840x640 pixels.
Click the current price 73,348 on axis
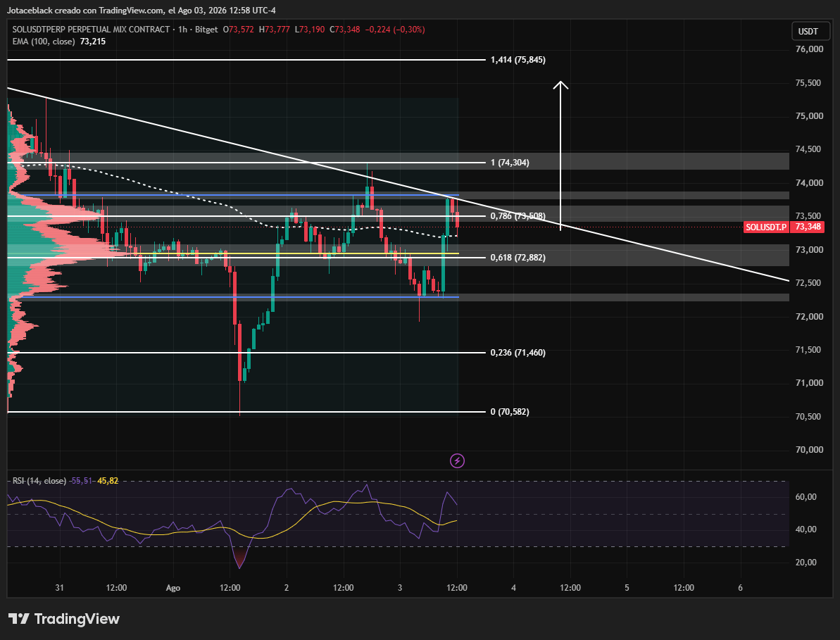(808, 227)
